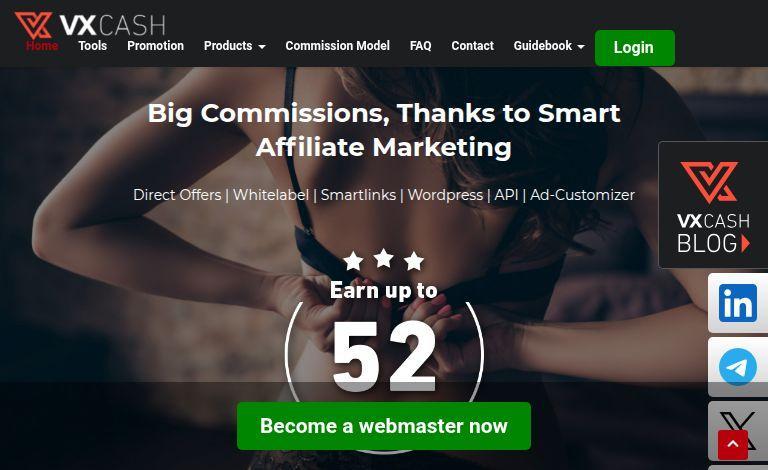This screenshot has width=768, height=470.
Task: Open the Telegram social icon
Action: 738,367
